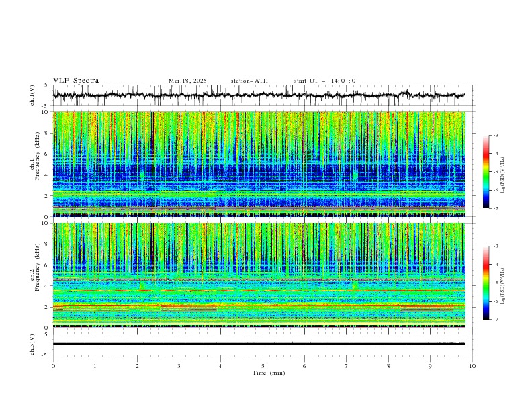Click the ch.2 frequency axis "10" tick label

click(46, 223)
